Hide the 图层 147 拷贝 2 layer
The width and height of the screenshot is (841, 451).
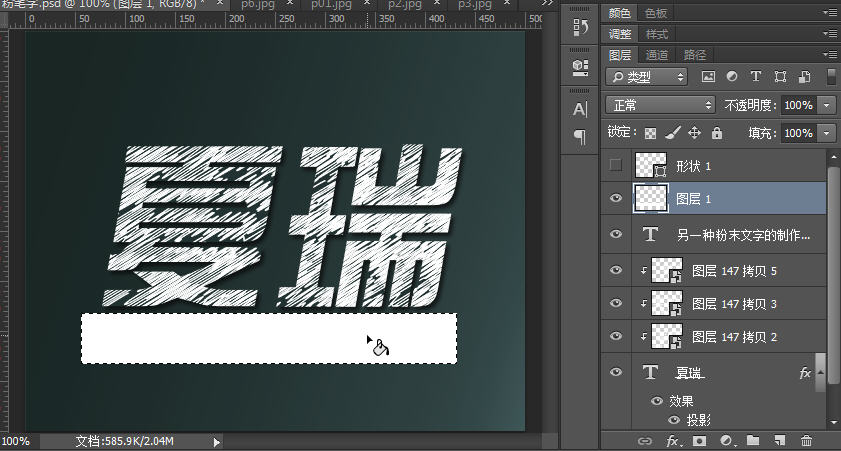tap(616, 336)
